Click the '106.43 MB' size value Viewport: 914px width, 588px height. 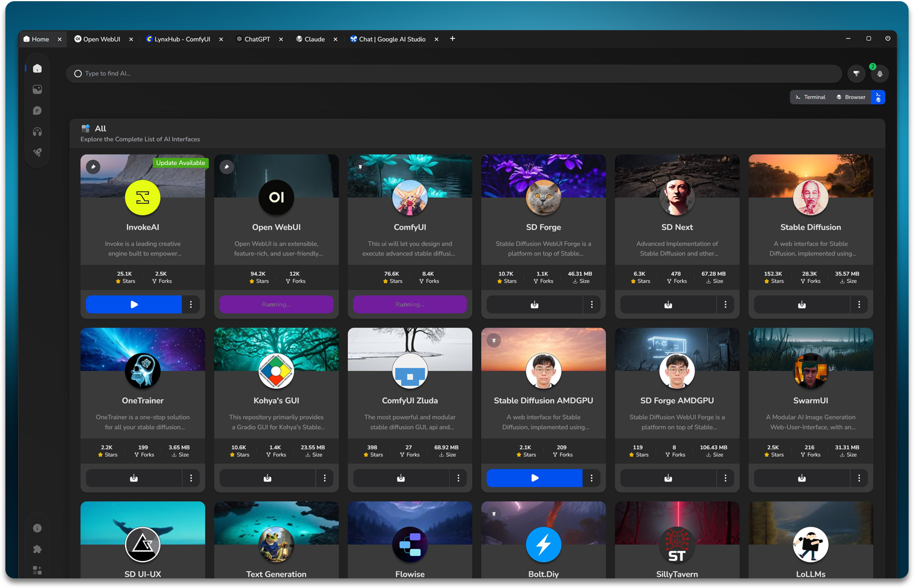[714, 447]
